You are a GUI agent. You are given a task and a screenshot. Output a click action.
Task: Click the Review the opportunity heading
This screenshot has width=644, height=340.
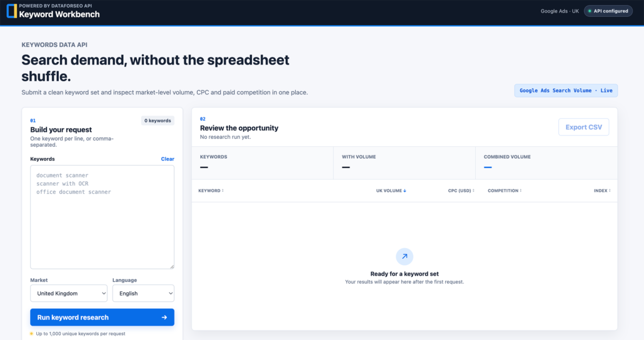[x=239, y=128]
